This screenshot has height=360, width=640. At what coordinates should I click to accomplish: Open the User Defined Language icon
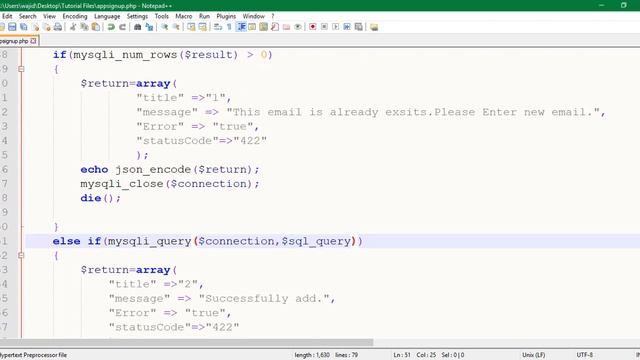click(x=252, y=27)
